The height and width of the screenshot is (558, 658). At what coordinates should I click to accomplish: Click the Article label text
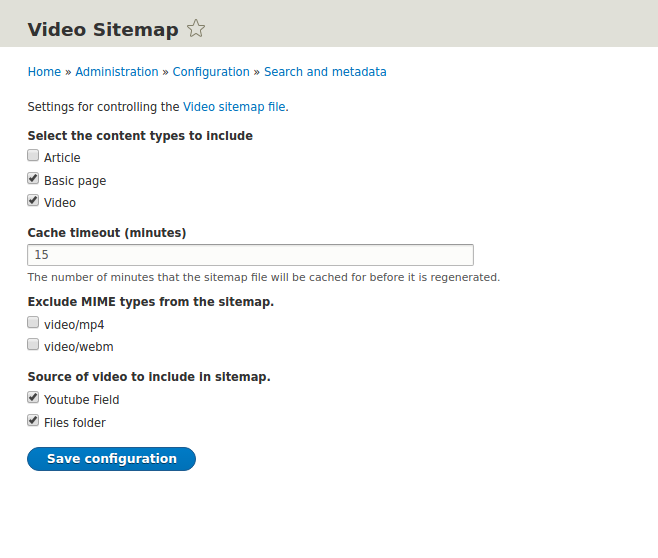[x=62, y=158]
